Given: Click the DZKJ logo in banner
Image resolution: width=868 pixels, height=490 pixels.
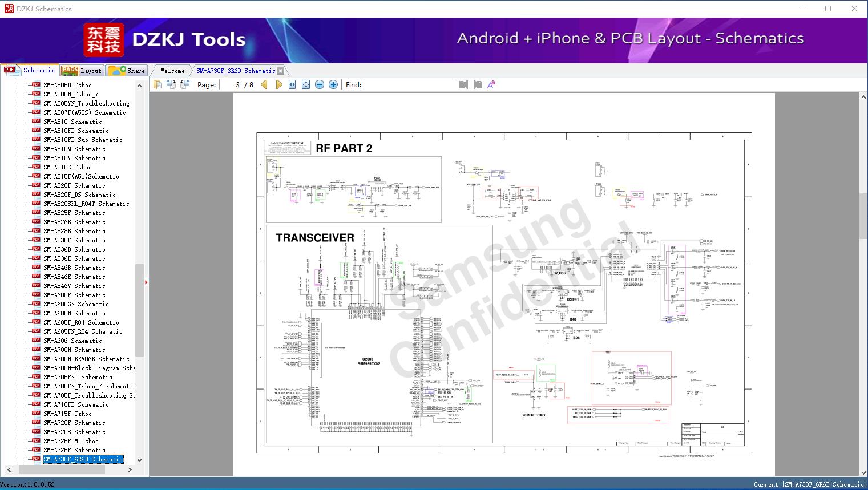Looking at the screenshot, I should click(x=103, y=39).
